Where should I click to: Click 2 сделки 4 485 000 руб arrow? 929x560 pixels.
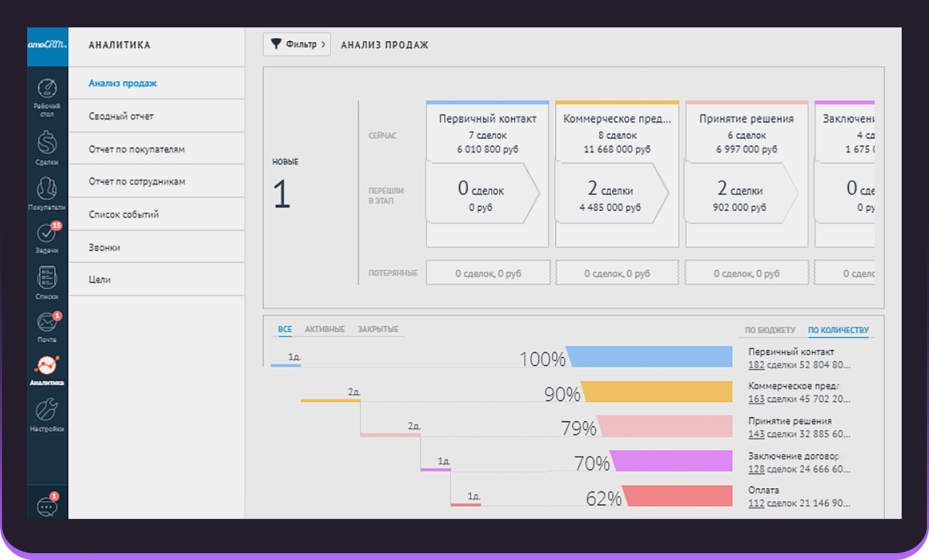point(611,193)
